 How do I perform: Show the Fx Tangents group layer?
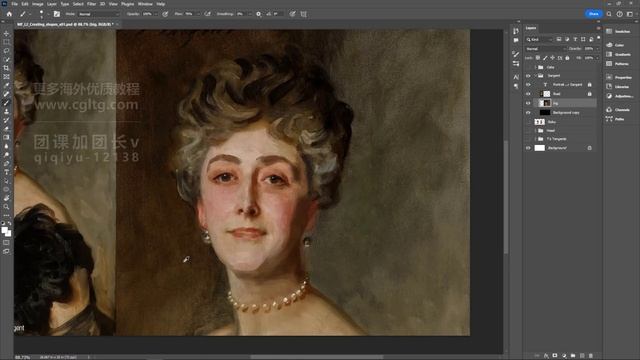tap(528, 139)
